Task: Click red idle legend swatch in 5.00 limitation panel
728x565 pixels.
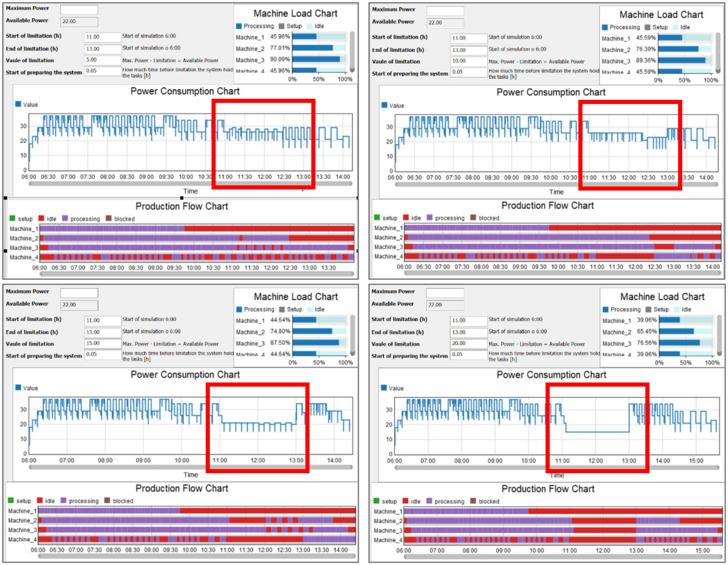Action: (x=41, y=218)
